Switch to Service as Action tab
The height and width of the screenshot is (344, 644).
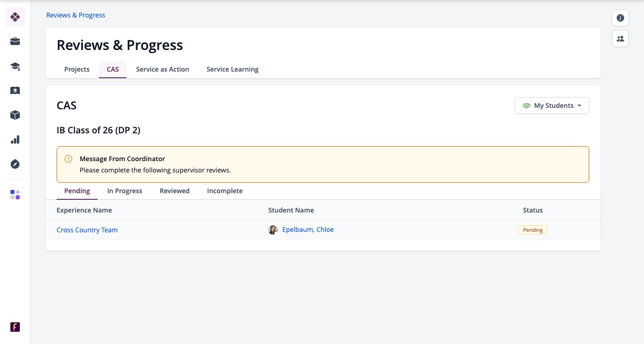163,69
